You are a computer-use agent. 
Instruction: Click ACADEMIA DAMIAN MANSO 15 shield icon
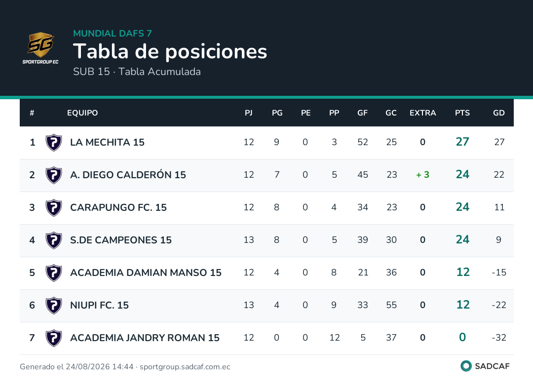point(54,273)
